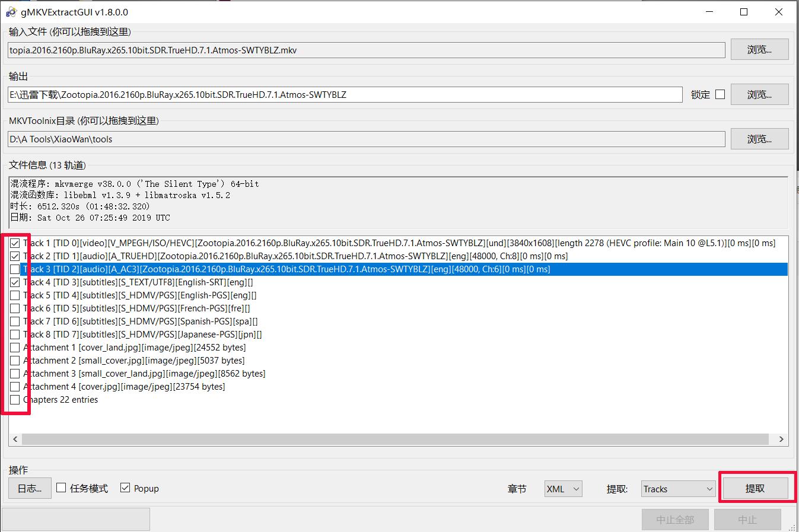The image size is (799, 532).
Task: Check Track 8 Japanese-PGS subtitle checkbox
Action: 15,335
